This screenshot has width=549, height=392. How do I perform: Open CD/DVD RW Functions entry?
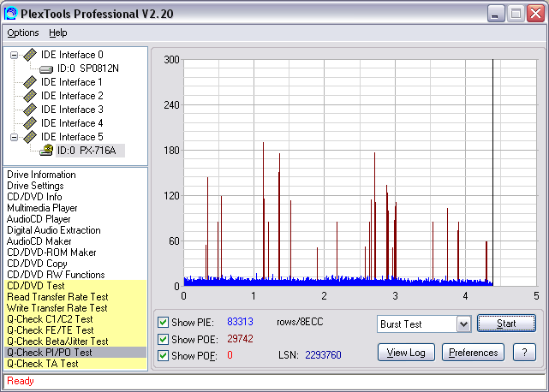tap(56, 275)
